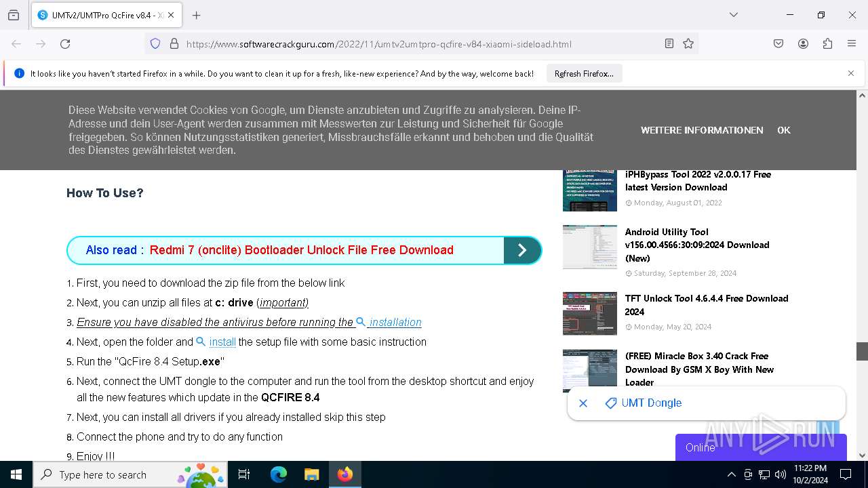Open a new browser tab

(196, 15)
